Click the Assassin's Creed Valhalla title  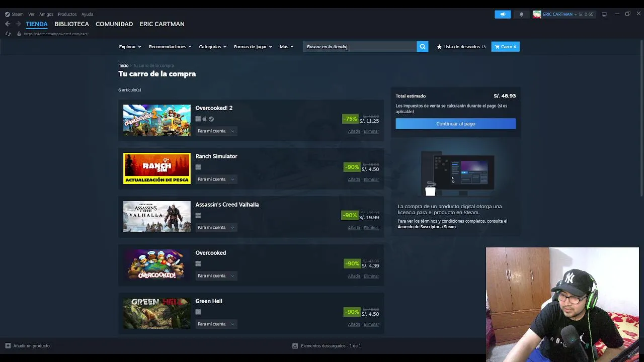[227, 205]
